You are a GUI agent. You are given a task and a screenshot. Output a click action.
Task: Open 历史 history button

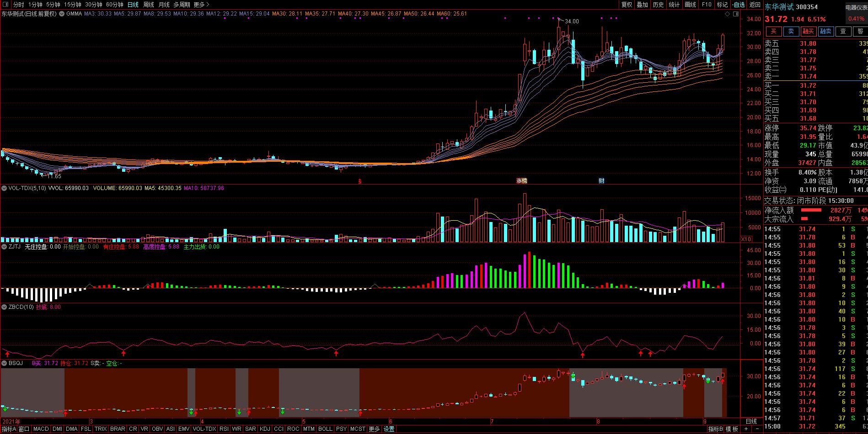click(659, 5)
